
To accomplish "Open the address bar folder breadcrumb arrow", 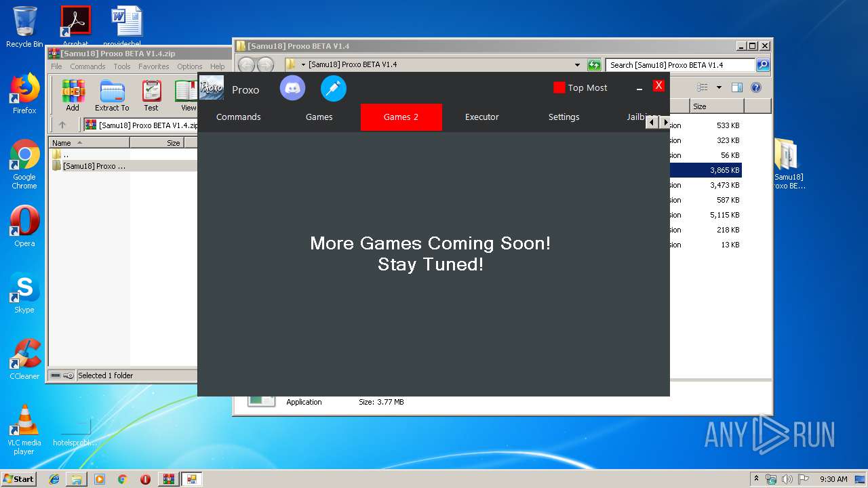I will coord(304,65).
